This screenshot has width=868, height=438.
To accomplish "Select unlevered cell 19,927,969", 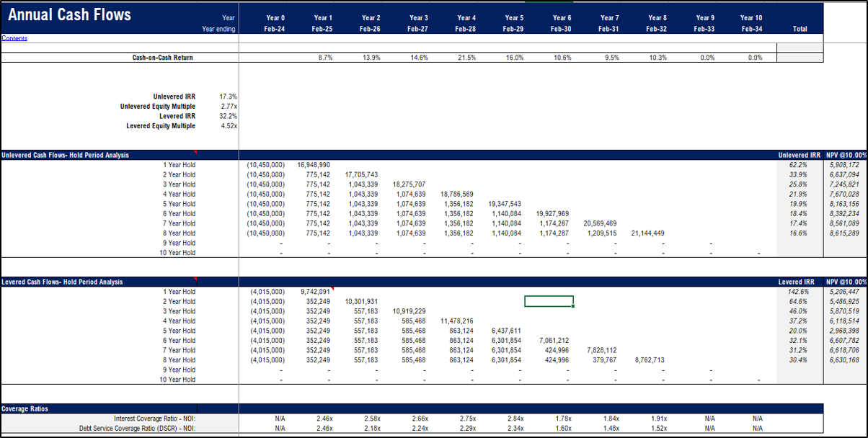I will pos(552,213).
